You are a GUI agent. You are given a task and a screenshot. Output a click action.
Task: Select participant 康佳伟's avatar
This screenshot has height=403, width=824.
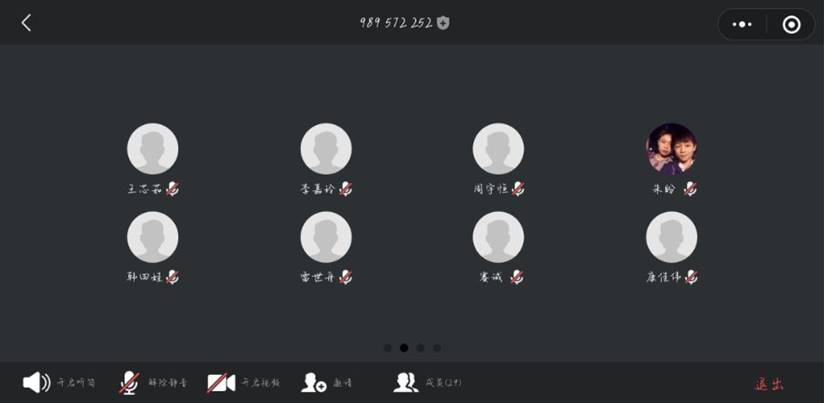(672, 237)
